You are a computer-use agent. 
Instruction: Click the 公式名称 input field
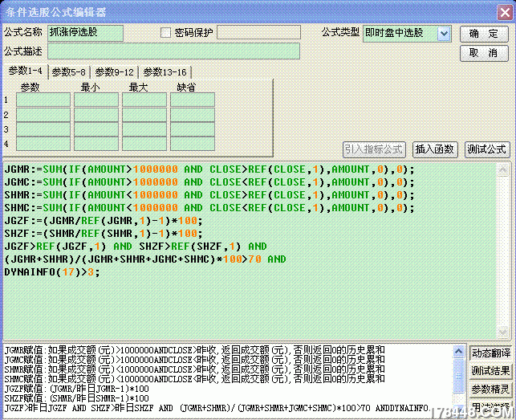coord(85,33)
